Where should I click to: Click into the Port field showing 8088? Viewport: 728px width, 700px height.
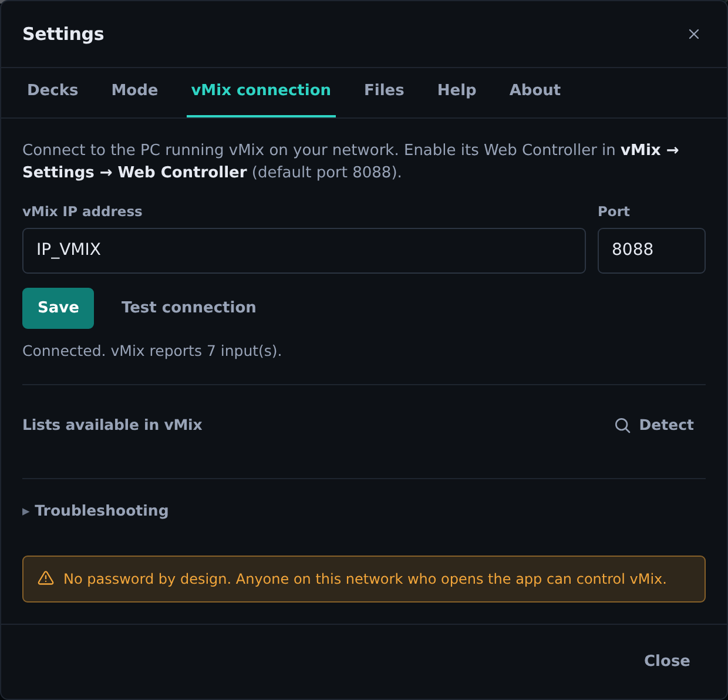(x=652, y=251)
